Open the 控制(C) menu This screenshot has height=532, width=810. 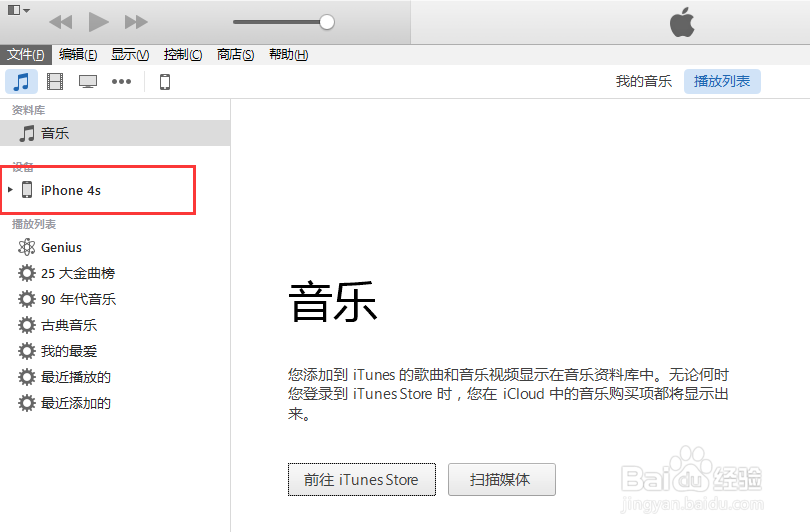pyautogui.click(x=183, y=55)
